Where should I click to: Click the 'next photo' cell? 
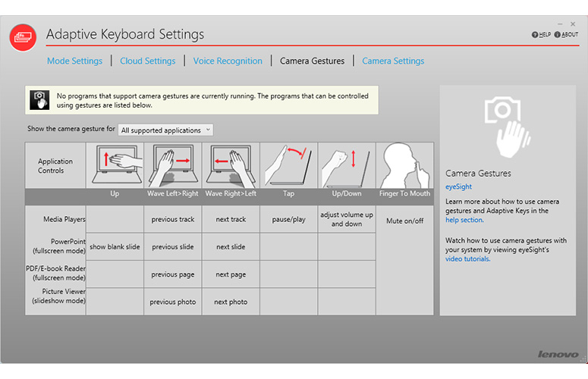point(231,302)
